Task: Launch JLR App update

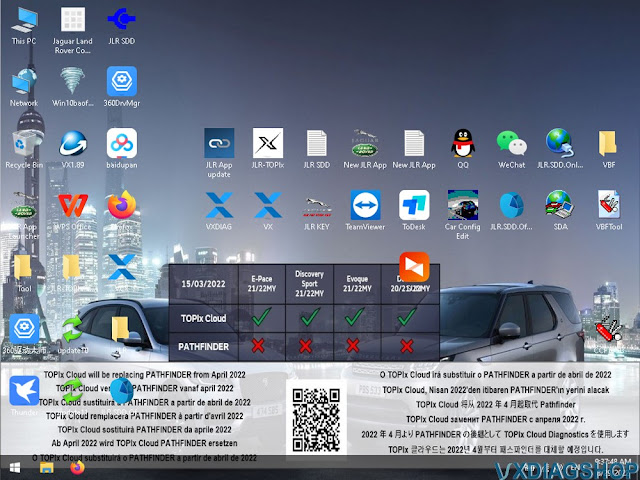Action: point(219,154)
